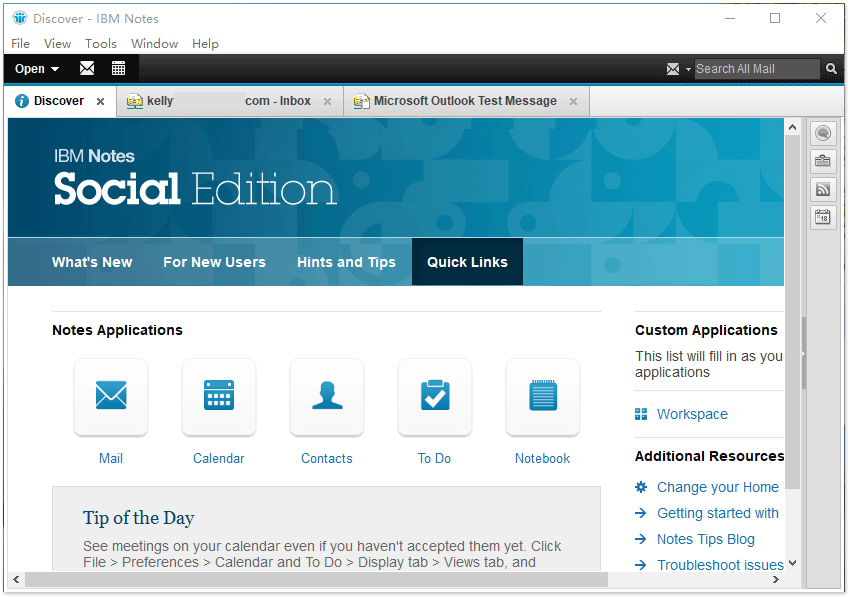Open the Mail toolbar envelope icon
This screenshot has height=597, width=850.
[x=87, y=68]
